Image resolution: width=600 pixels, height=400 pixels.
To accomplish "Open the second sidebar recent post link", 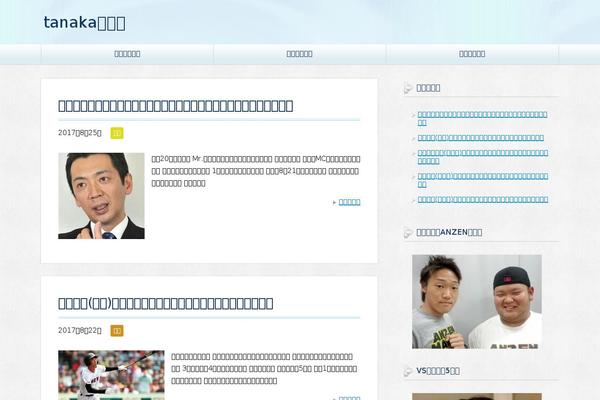I will click(x=481, y=138).
